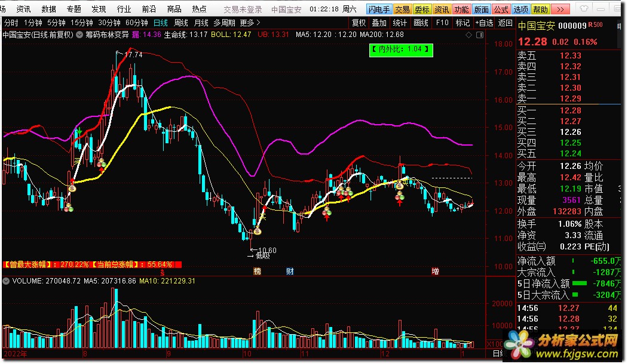628x364 pixels.
Task: Toggle side panel icon in chart header
Action: click(x=479, y=35)
